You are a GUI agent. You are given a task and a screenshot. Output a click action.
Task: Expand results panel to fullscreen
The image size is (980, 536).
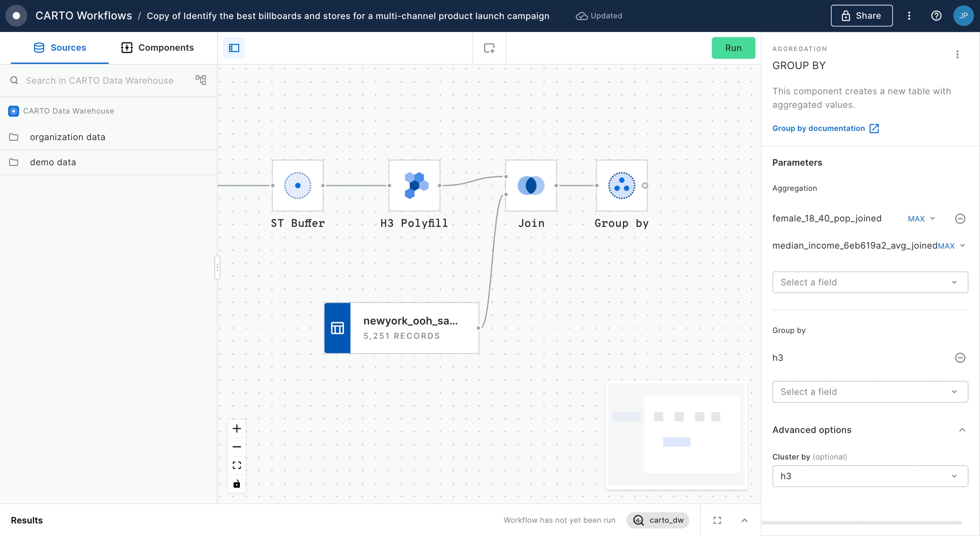717,520
